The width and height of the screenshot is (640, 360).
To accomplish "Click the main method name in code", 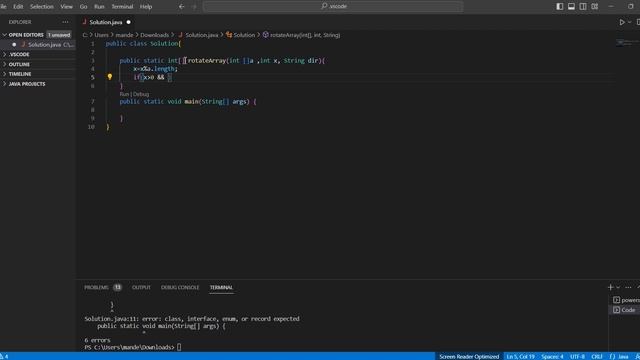I will click(191, 102).
